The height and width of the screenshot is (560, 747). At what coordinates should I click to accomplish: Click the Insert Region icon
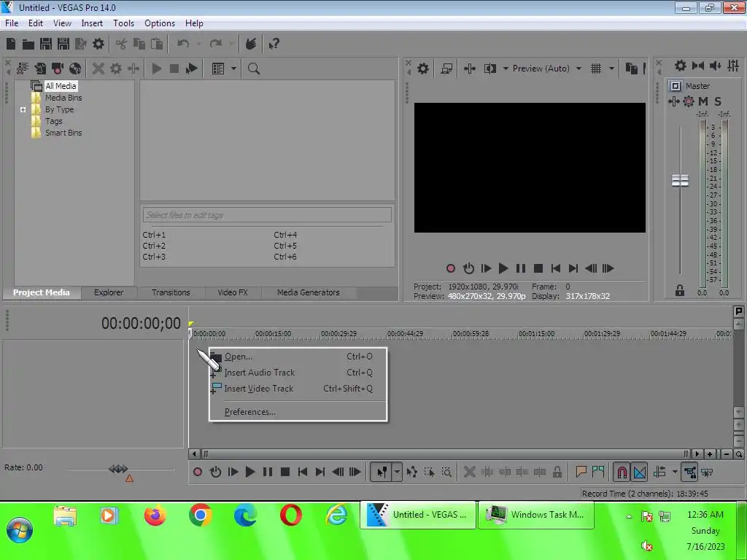pos(598,472)
